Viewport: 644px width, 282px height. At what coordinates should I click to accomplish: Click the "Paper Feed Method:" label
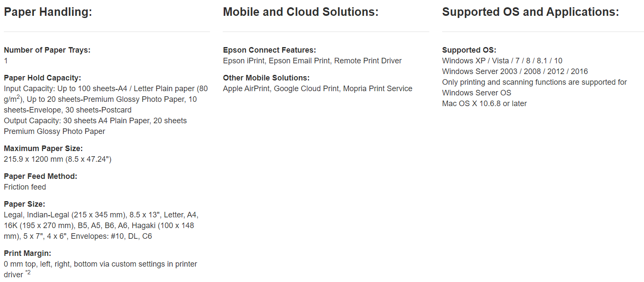41,176
